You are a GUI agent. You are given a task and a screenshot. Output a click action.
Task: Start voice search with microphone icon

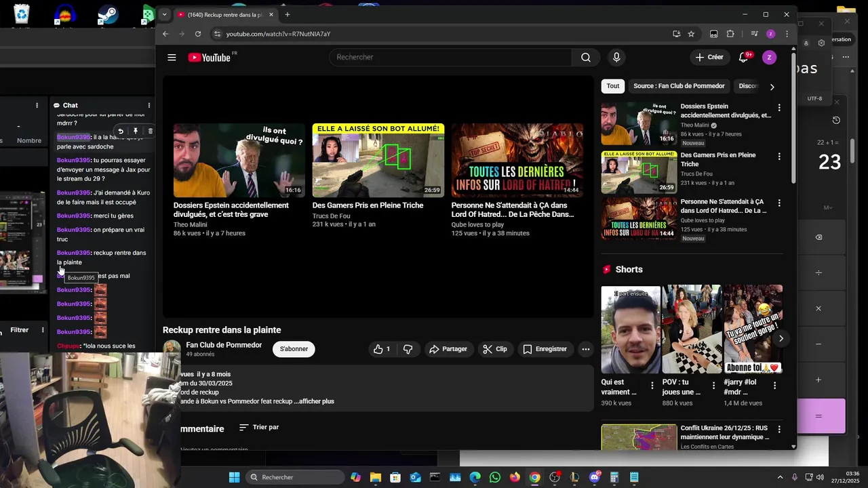pyautogui.click(x=616, y=58)
